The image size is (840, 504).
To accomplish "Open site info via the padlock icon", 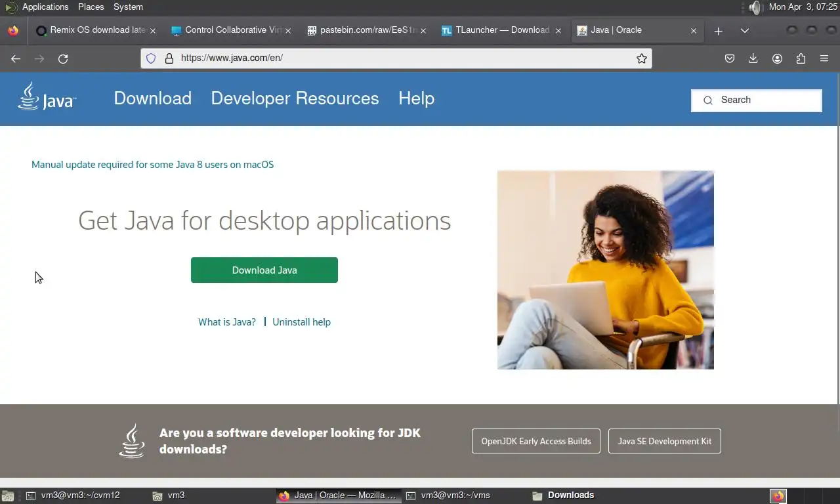I will tap(169, 58).
